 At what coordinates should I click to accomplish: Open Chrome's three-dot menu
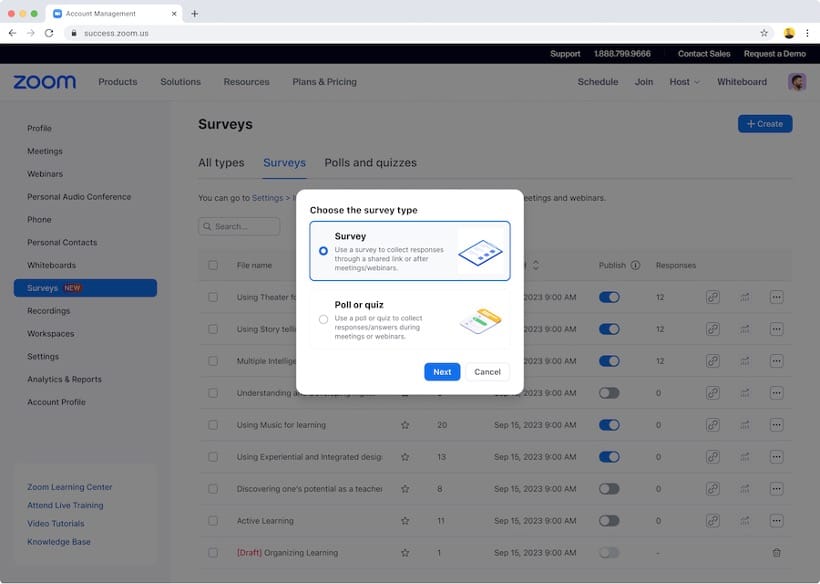pyautogui.click(x=806, y=33)
